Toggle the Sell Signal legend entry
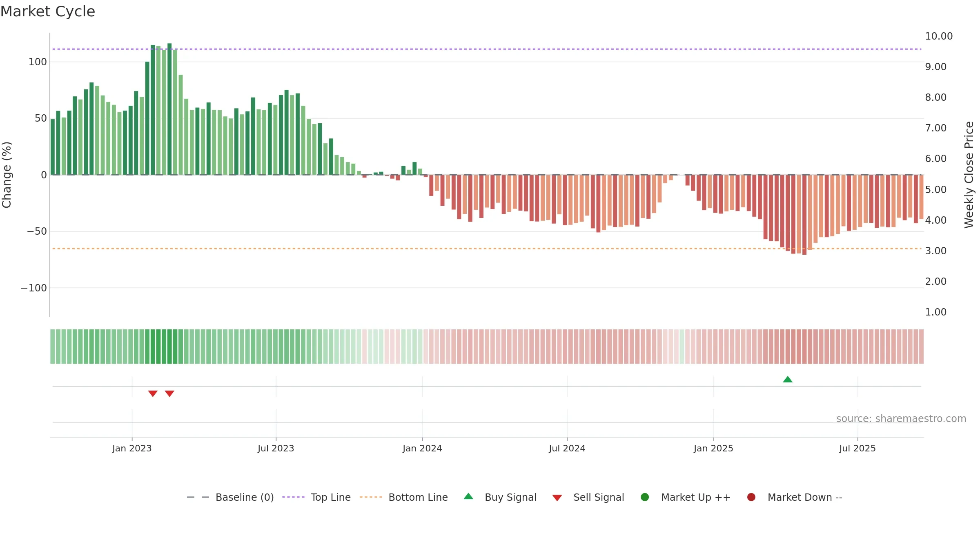Image resolution: width=980 pixels, height=551 pixels. point(588,497)
